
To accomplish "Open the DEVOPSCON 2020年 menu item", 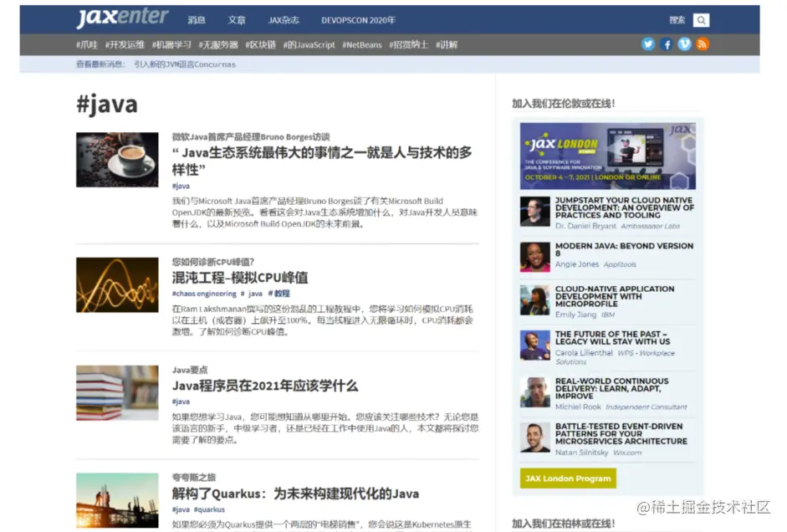I will click(x=358, y=20).
